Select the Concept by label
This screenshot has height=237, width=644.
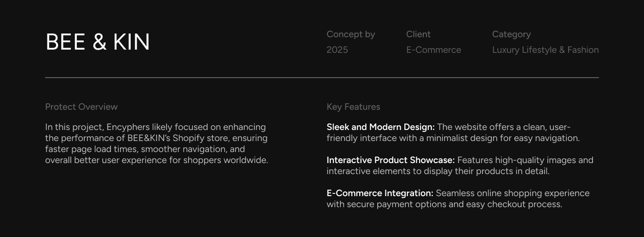pos(351,34)
